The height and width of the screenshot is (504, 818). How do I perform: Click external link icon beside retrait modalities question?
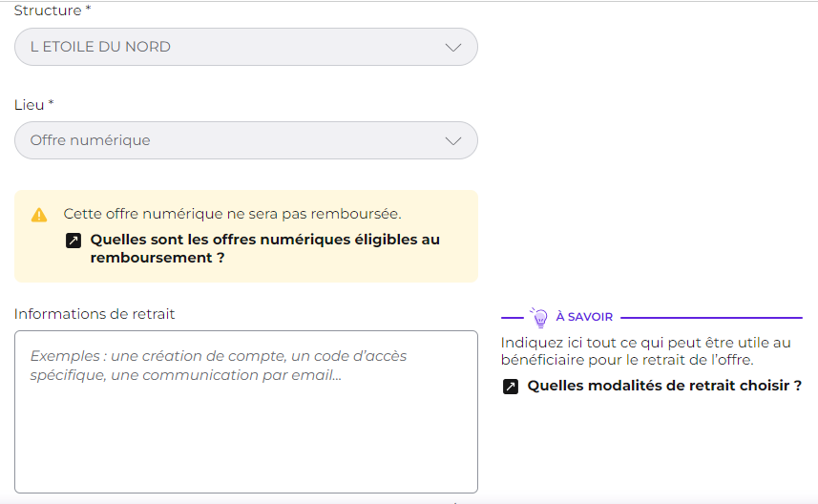(x=511, y=387)
